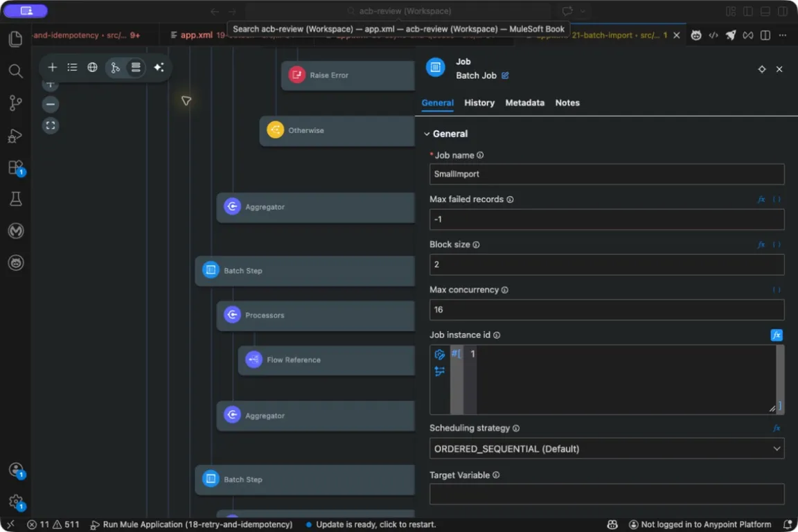Screen dimensions: 798x532
Task: Select the Raise Error component
Action: pyautogui.click(x=348, y=76)
